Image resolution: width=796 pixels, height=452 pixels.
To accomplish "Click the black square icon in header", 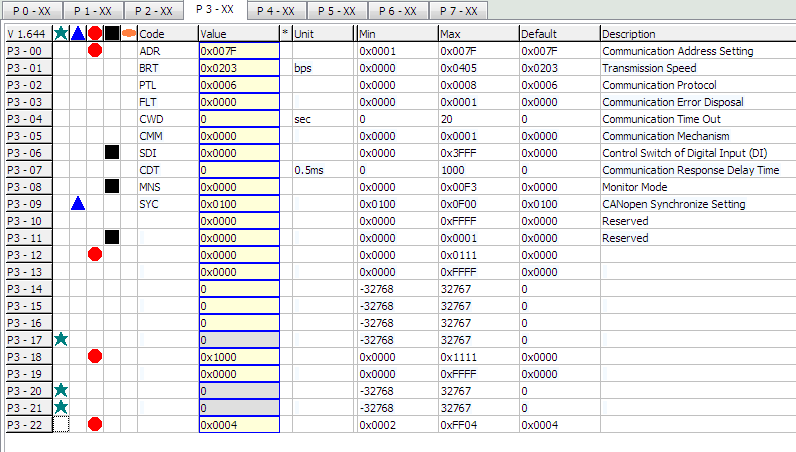I will click(112, 34).
